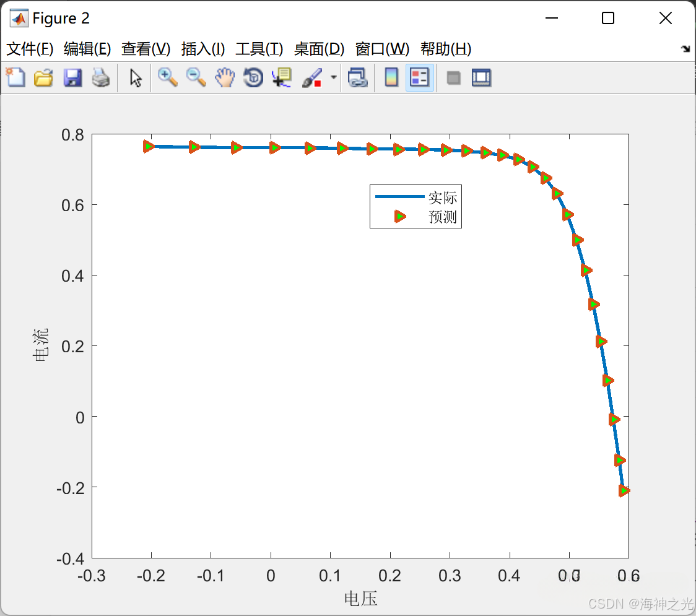The image size is (696, 616).
Task: Open the 桌面(D) menu
Action: [319, 49]
